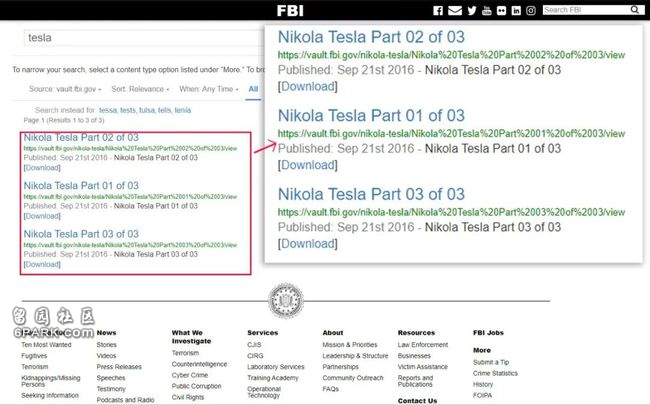This screenshot has width=650, height=405.
Task: Open Podcasts and Radio footer link
Action: coord(125,400)
